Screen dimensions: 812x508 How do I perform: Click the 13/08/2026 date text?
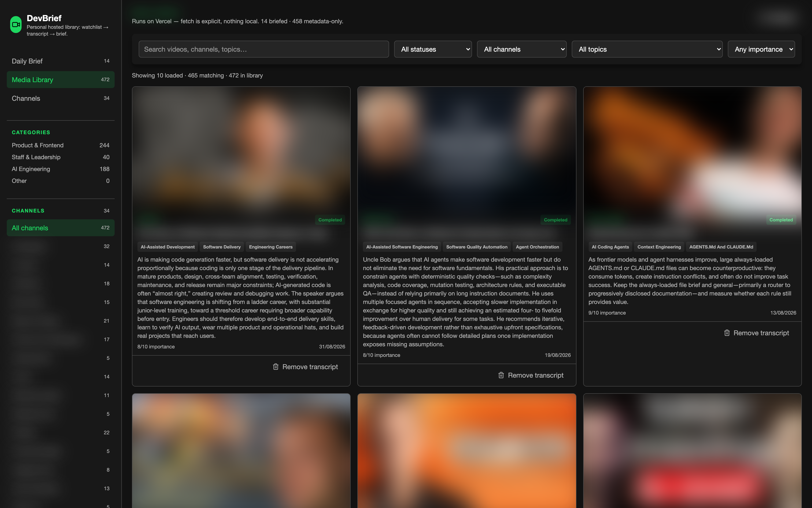tap(783, 313)
